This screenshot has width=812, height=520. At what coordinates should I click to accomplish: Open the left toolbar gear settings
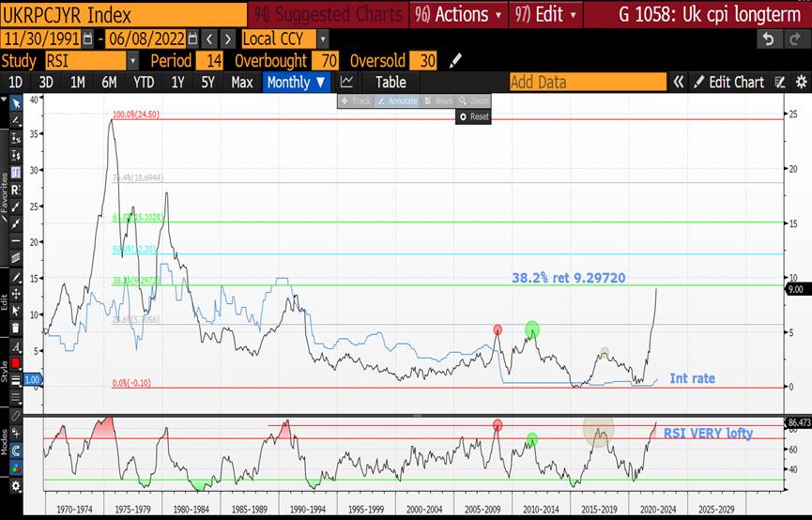pyautogui.click(x=16, y=486)
